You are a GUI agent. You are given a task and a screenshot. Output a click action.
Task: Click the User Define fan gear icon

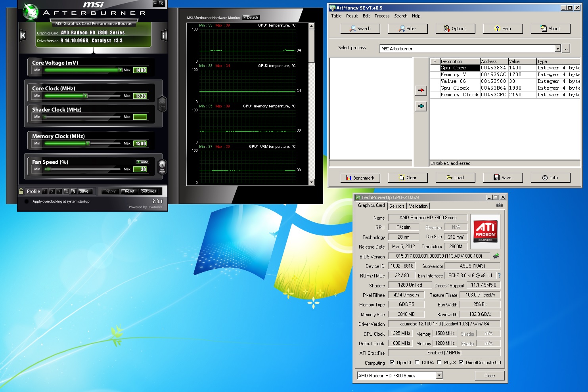coord(162,166)
